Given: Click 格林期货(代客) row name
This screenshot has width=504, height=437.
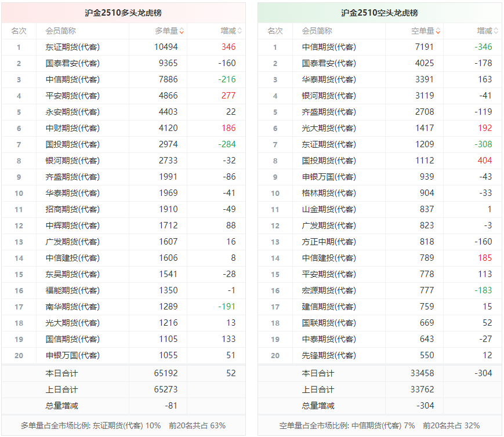Looking at the screenshot, I should 329,193.
